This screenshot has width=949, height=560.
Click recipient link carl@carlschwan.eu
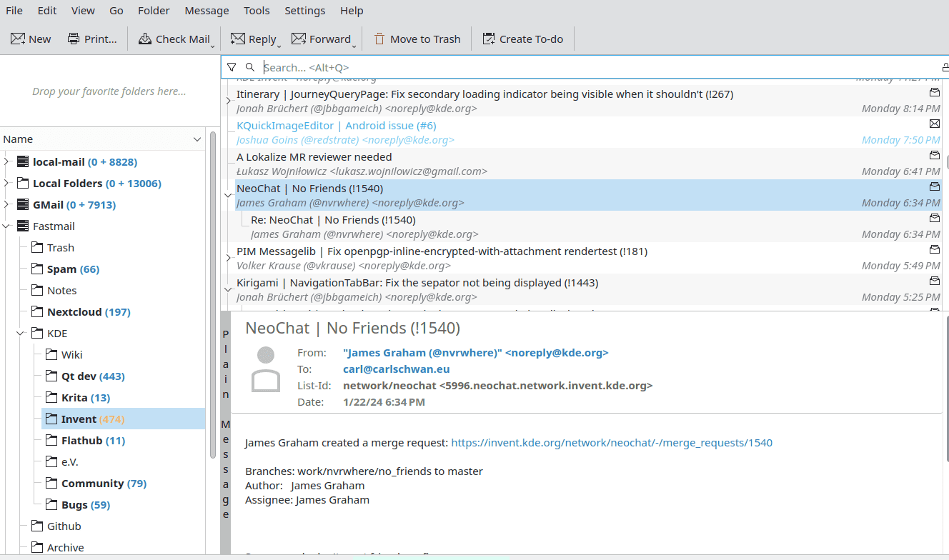pyautogui.click(x=397, y=369)
